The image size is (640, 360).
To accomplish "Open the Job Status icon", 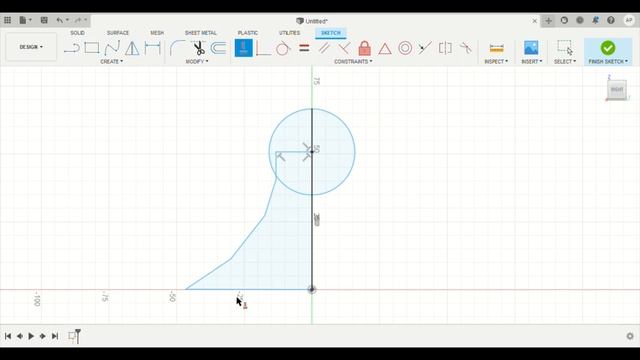I will coord(580,20).
